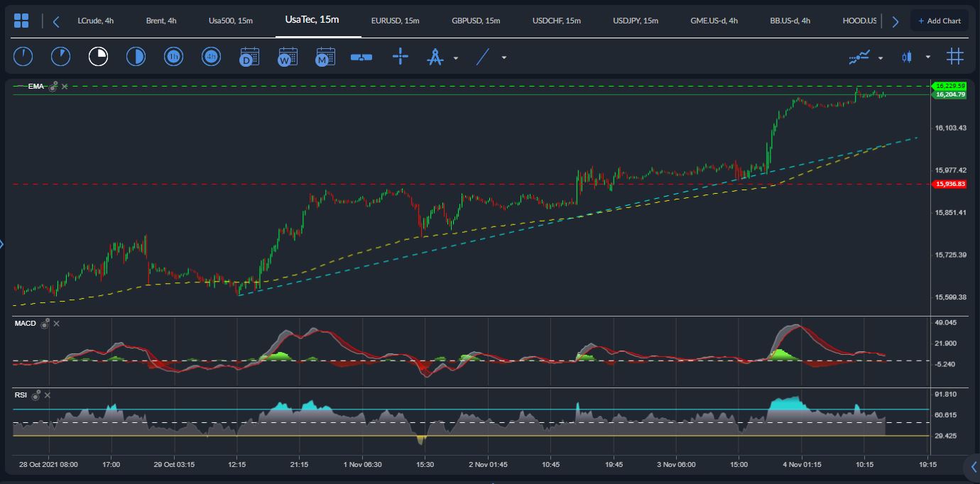Choose the Daily timeframe calendar icon
Screen dimensions: 980x484
[x=249, y=57]
